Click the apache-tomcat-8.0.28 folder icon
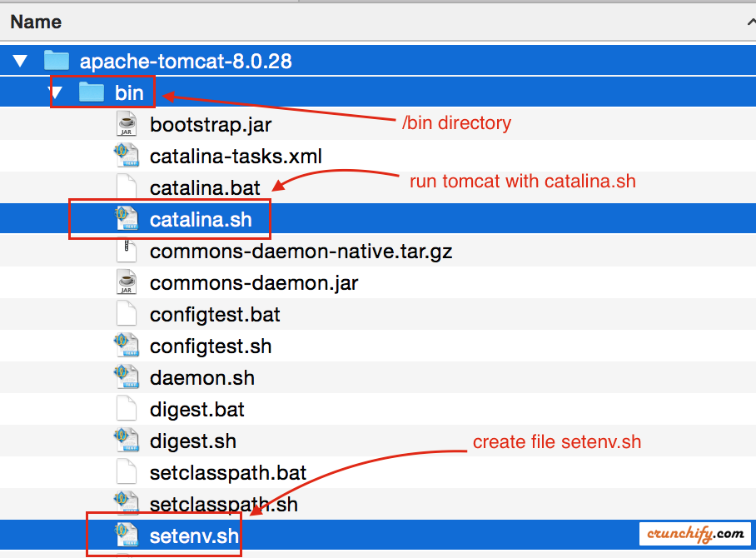 tap(56, 62)
